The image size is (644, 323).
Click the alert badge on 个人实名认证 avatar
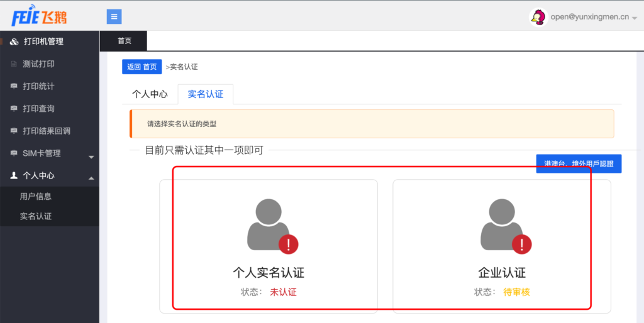coord(288,244)
